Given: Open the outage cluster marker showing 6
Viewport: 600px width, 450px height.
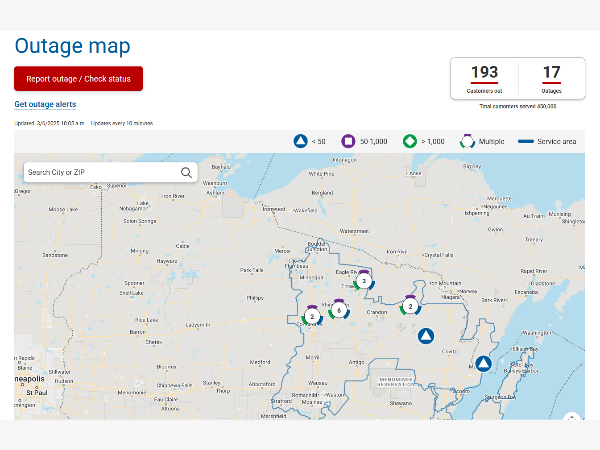Looking at the screenshot, I should pos(339,310).
